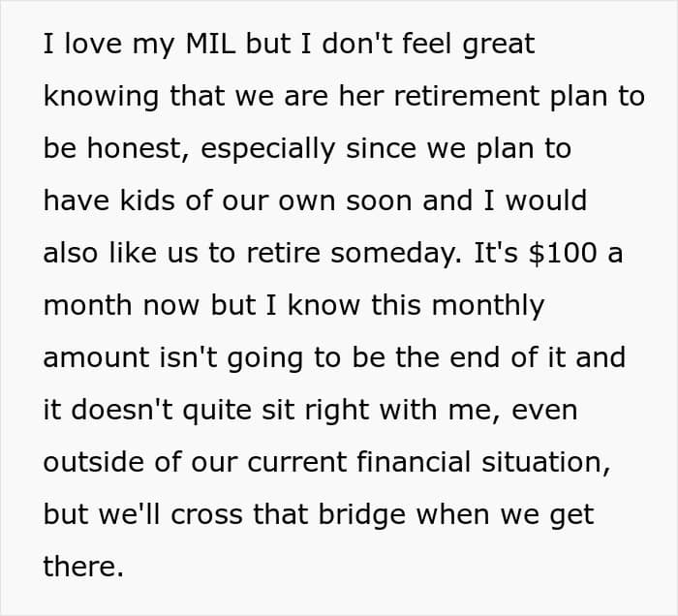Click the word "outside" in the paragraph
The image size is (678, 616).
click(93, 462)
